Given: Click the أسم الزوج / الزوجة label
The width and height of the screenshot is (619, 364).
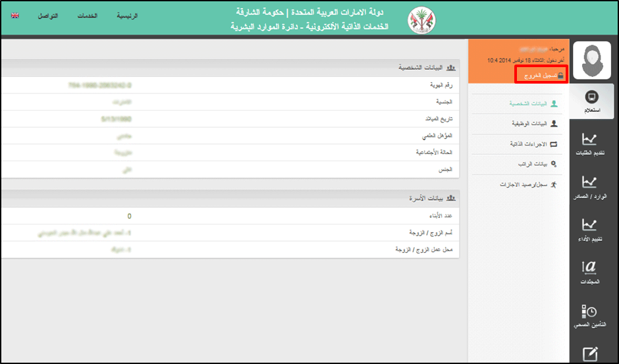Looking at the screenshot, I should point(431,233).
